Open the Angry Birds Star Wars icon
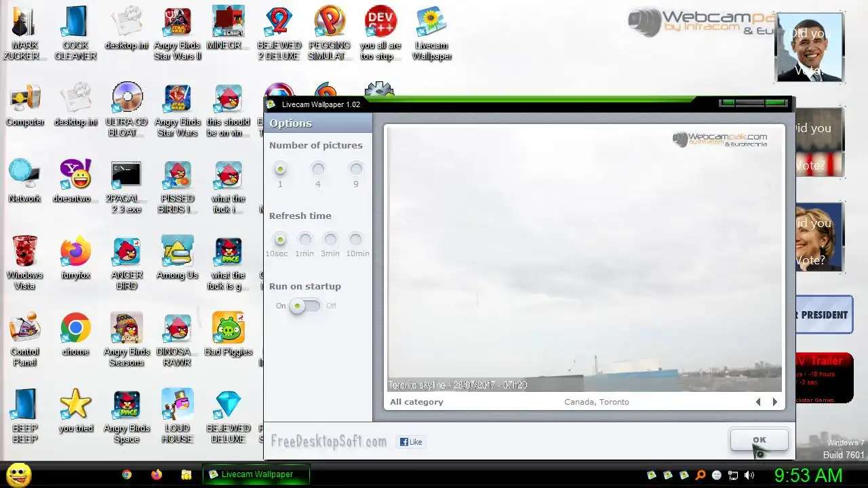This screenshot has width=868, height=488. (x=177, y=109)
